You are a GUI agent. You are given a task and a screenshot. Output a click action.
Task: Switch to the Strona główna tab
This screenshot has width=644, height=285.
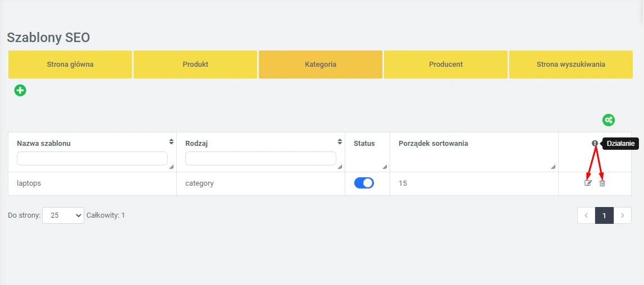click(x=70, y=65)
